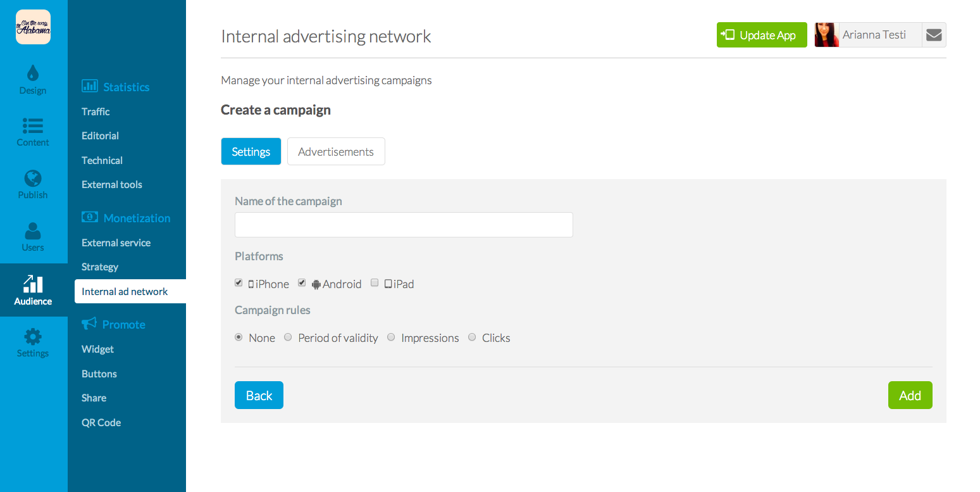Uncheck the iPhone platform checkbox
The width and height of the screenshot is (980, 492).
click(x=239, y=283)
